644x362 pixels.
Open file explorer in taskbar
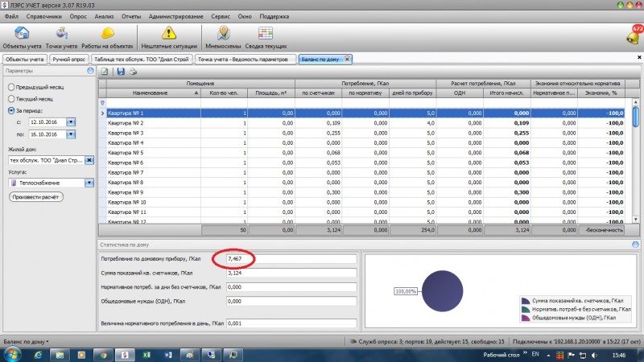pyautogui.click(x=60, y=355)
